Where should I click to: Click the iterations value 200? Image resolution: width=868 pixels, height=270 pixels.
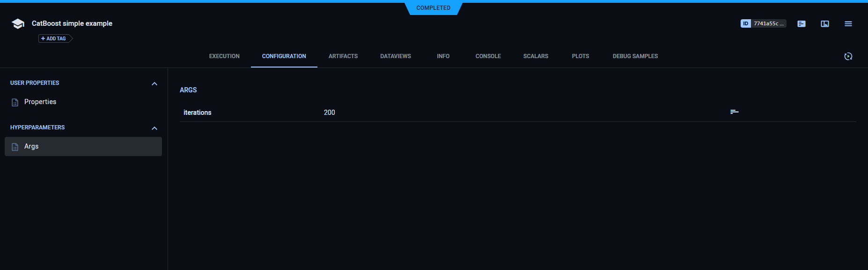click(330, 112)
